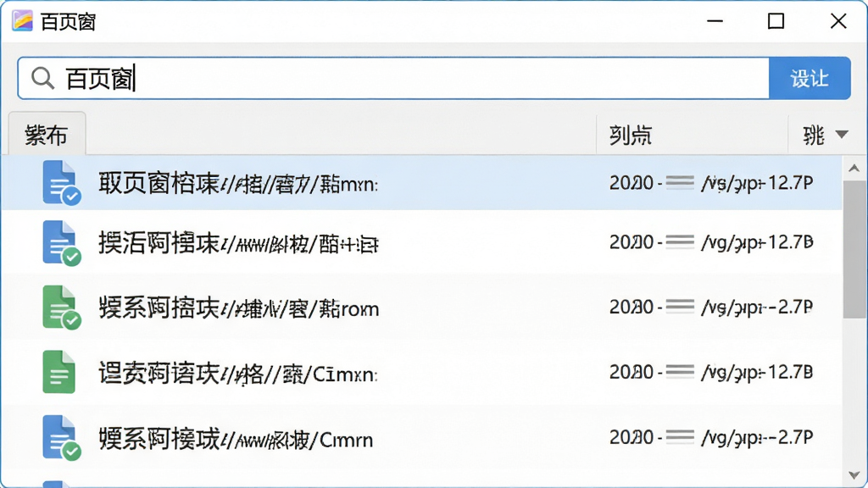Click the search magnifier icon
Image resolution: width=868 pixels, height=488 pixels.
pos(42,78)
